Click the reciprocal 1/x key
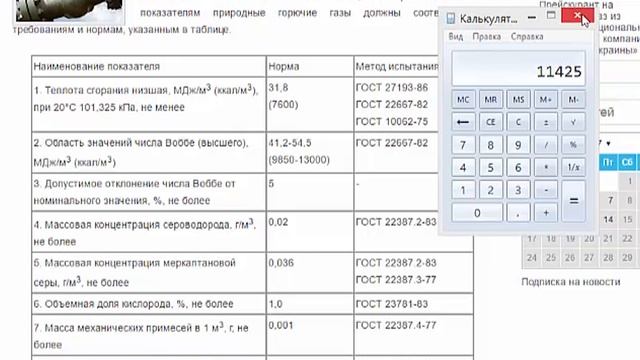The image size is (640, 360). 573,167
